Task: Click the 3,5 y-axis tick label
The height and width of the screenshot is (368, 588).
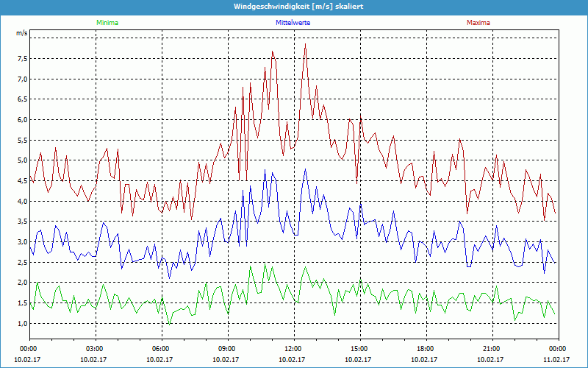Action: click(21, 222)
